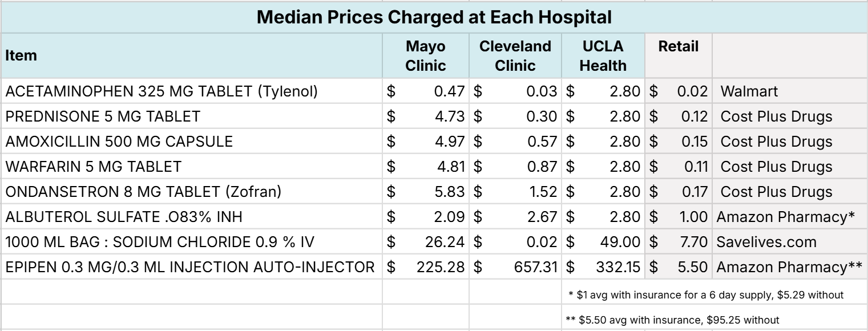Viewport: 868px width, 331px height.
Task: Click the "Savelives.com" retailer cell
Action: pos(766,242)
